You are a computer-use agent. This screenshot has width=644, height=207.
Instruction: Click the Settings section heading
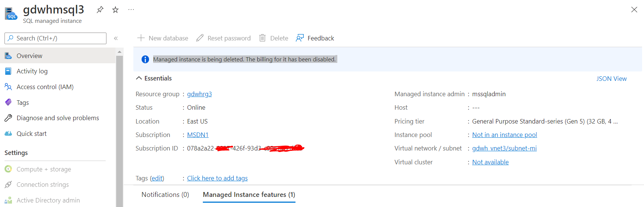point(16,153)
